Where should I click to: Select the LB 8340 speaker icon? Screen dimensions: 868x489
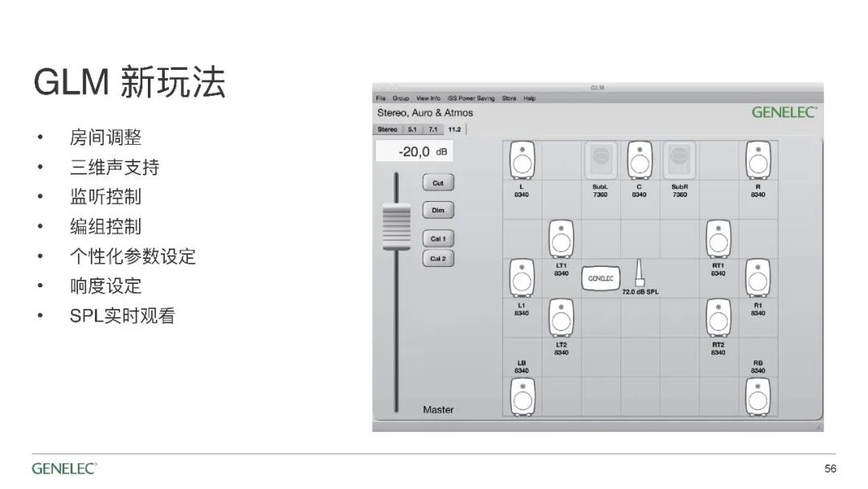tap(522, 397)
